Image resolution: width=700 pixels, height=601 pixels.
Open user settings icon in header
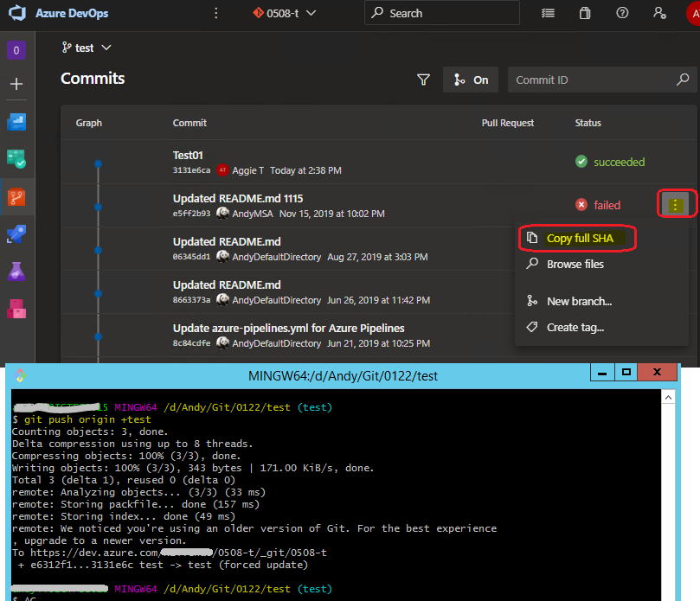660,13
